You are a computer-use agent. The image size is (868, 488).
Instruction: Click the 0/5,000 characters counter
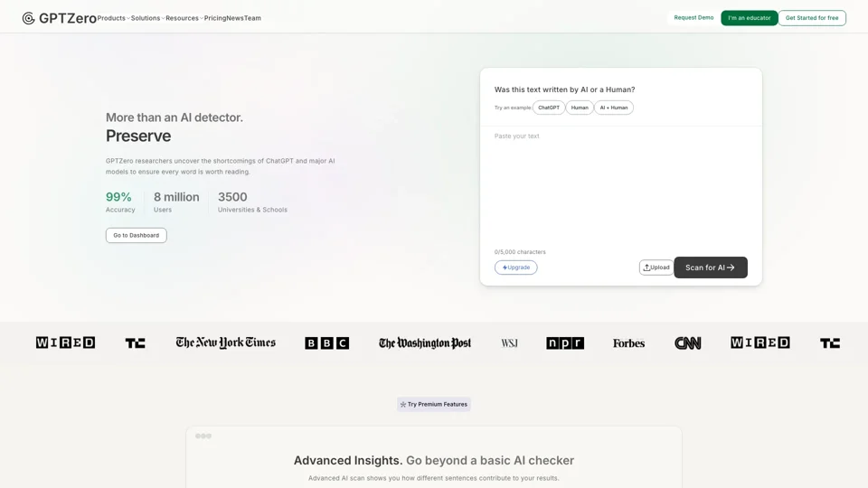(520, 252)
